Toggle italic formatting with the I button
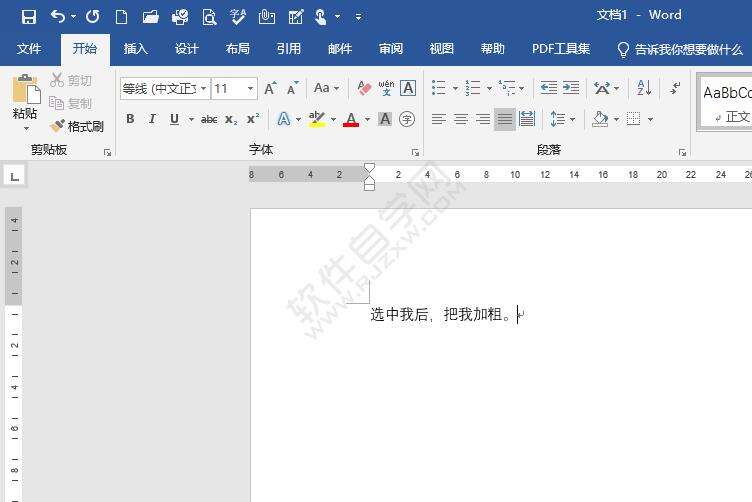 [152, 119]
